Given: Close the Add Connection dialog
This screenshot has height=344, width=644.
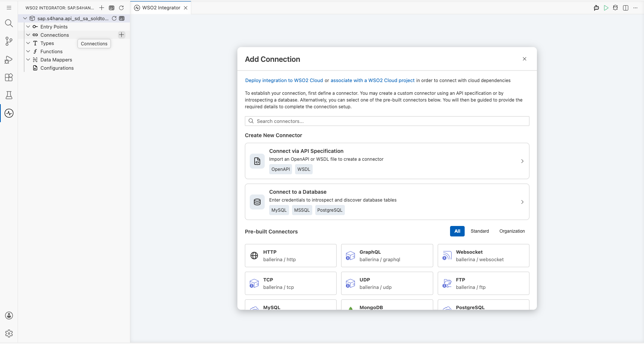Looking at the screenshot, I should click(525, 59).
